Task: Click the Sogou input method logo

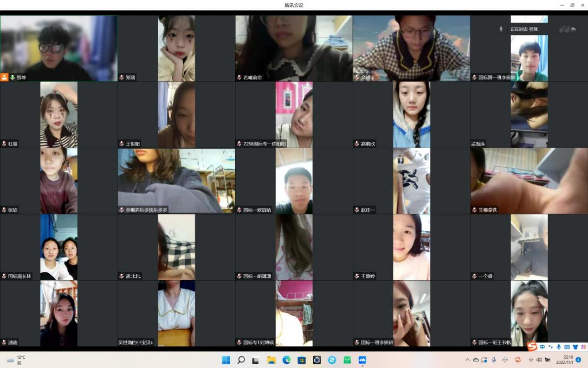Action: 532,347
